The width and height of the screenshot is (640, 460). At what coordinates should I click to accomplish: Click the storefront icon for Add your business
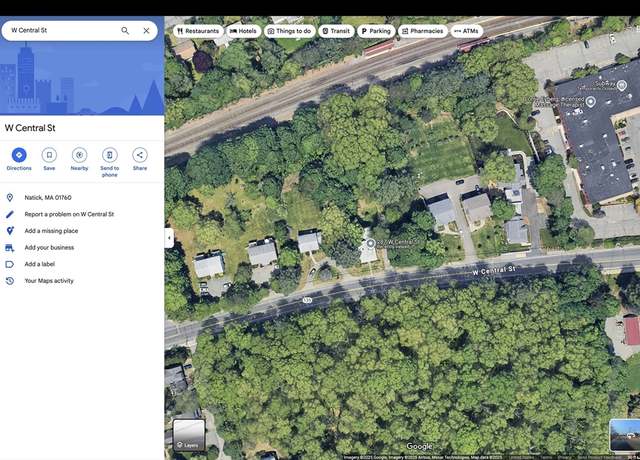[10, 248]
